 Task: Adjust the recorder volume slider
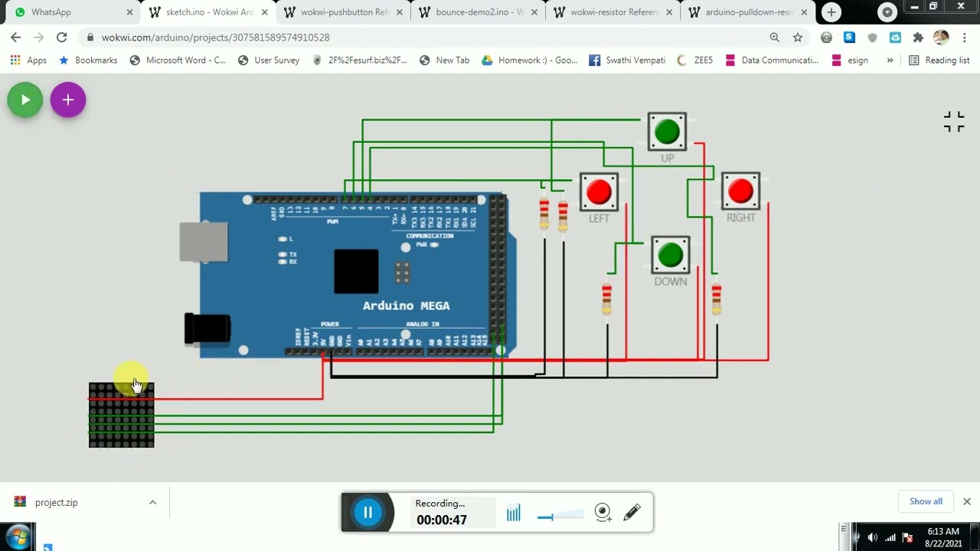point(560,517)
